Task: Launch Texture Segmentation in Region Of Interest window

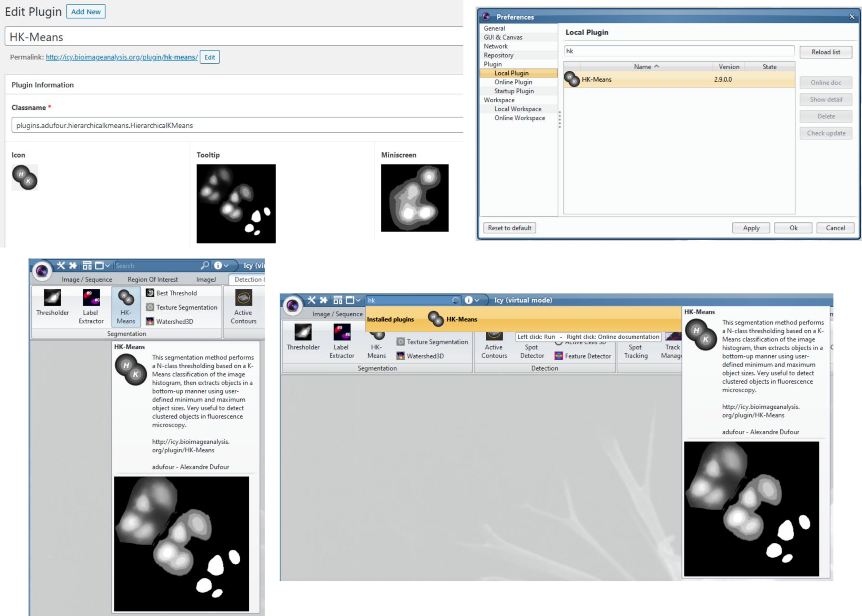Action: point(182,307)
